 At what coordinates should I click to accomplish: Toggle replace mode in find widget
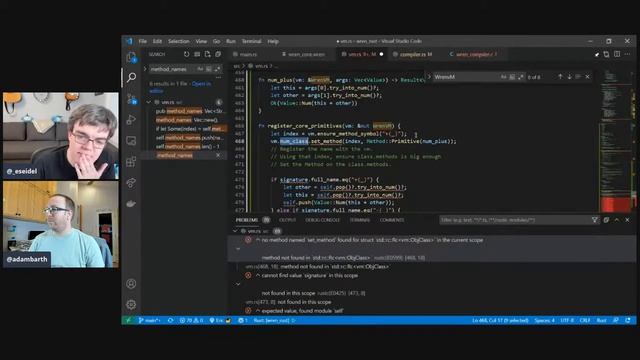coord(429,77)
